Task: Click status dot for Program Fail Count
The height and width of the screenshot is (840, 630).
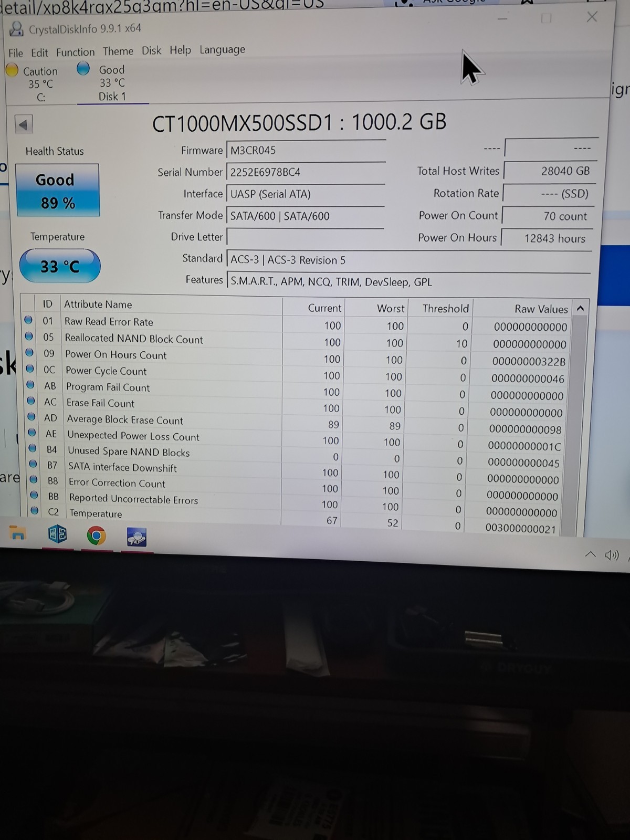Action: coord(30,385)
